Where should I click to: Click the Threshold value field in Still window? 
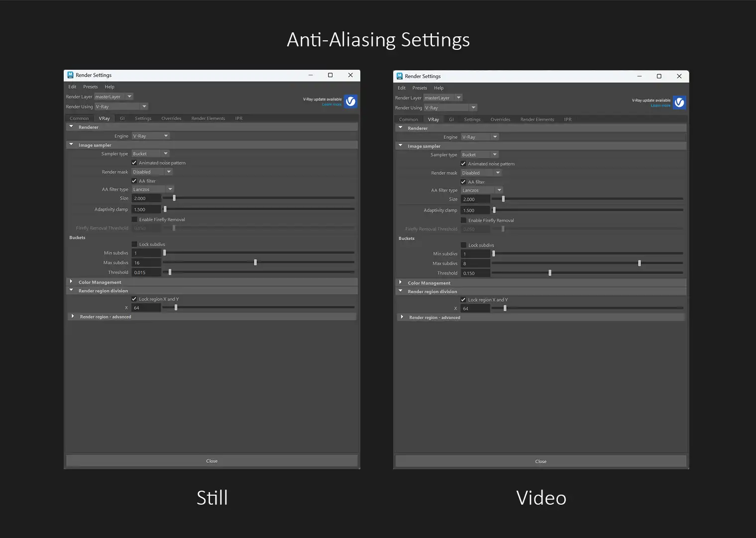pos(146,272)
